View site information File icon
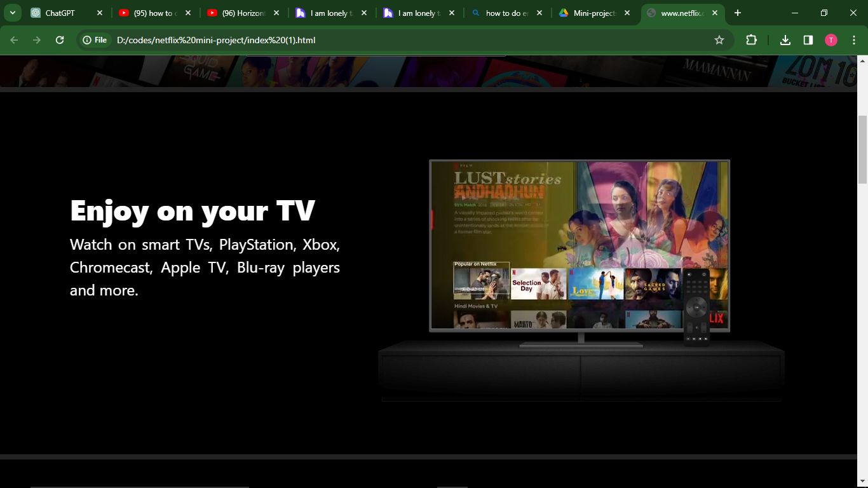This screenshot has width=868, height=488. (x=95, y=40)
